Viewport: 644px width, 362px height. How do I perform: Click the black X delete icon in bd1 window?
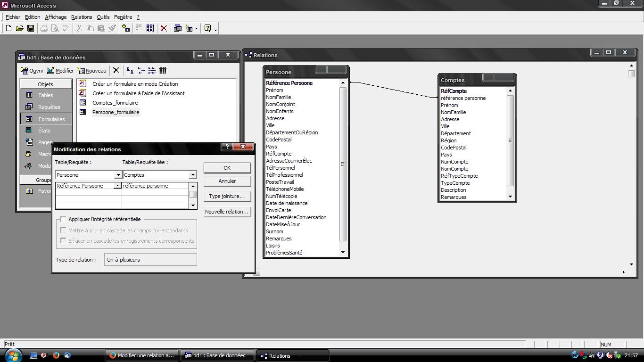116,71
